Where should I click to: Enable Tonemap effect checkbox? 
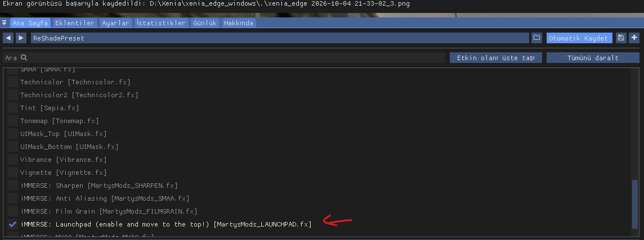point(13,121)
